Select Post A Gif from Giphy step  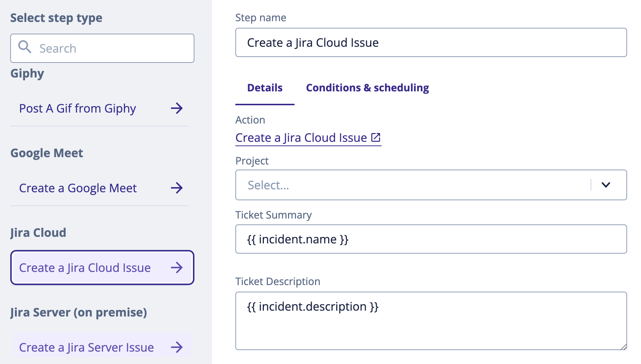(x=77, y=109)
